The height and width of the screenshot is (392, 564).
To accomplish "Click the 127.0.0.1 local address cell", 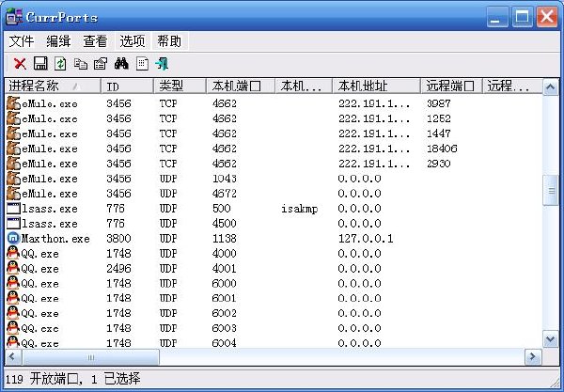I will [366, 239].
